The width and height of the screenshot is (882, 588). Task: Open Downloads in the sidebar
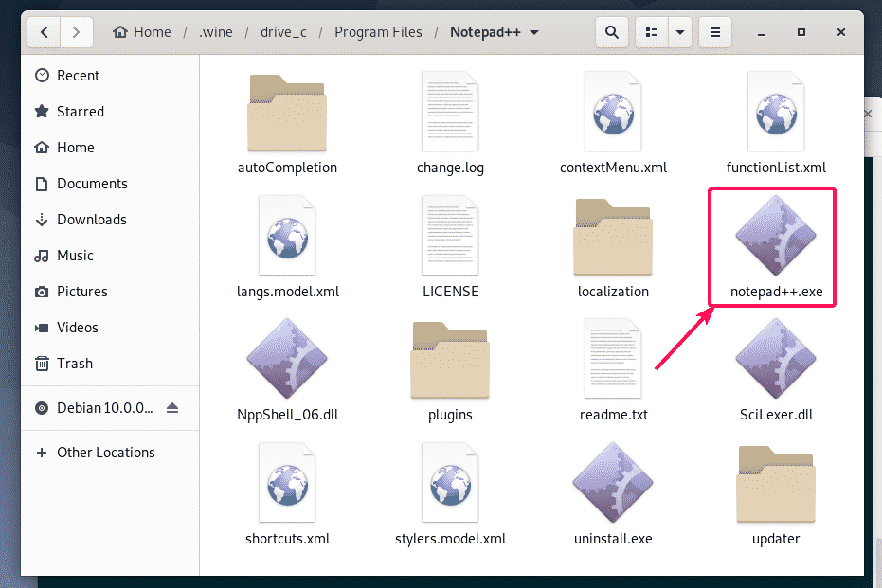(110, 220)
